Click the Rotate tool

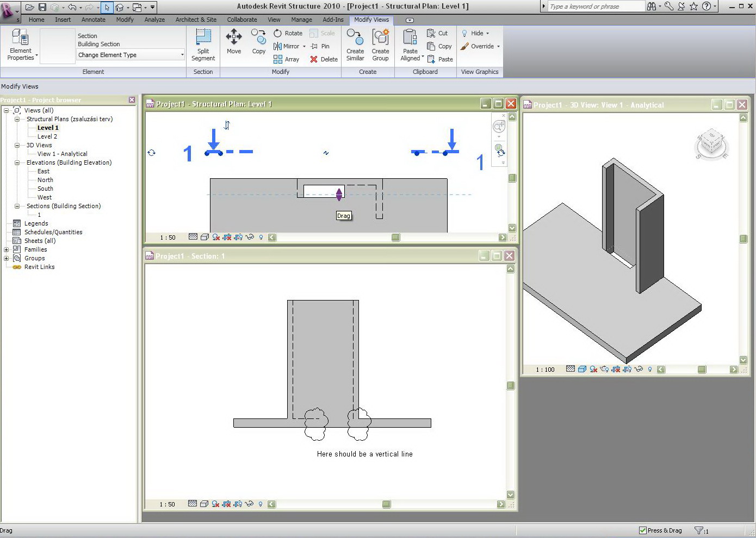[x=288, y=33]
